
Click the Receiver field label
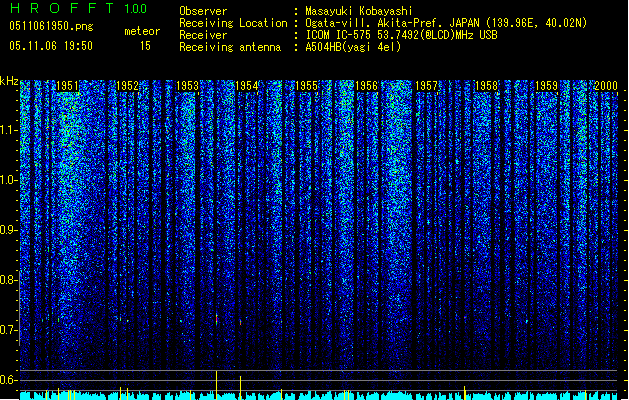tap(203, 35)
